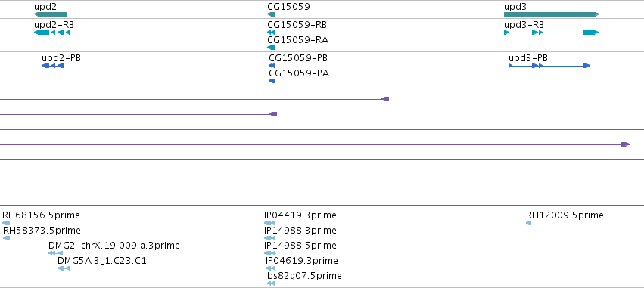This screenshot has width=644, height=288.
Task: Click the second purple feature's end arrow
Action: 273,114
